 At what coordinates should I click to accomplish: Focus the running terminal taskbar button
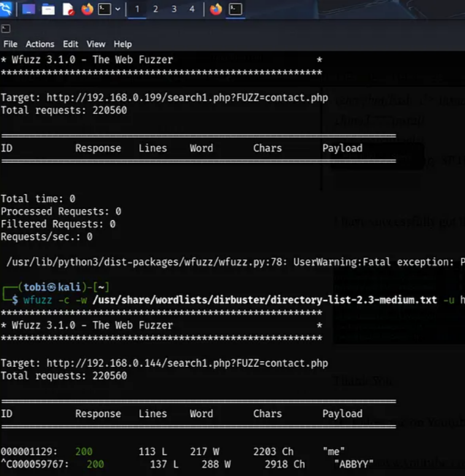pyautogui.click(x=236, y=9)
